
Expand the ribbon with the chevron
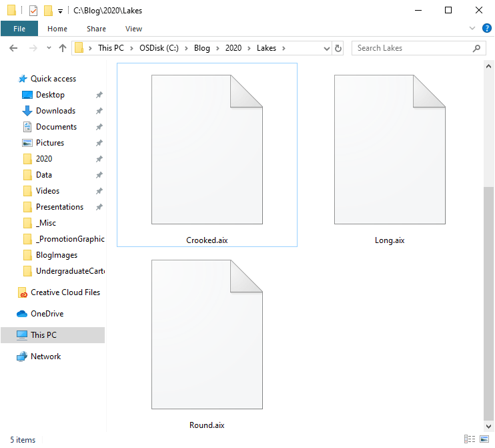coord(472,28)
